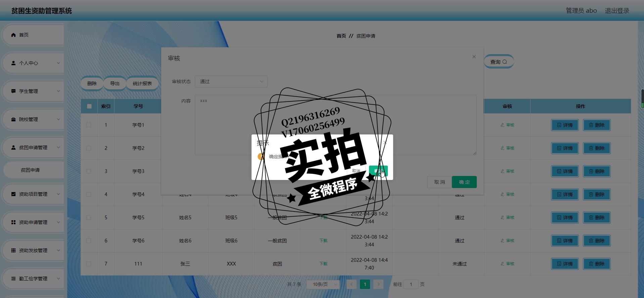Open 详情 for row 学号6

pyautogui.click(x=565, y=241)
